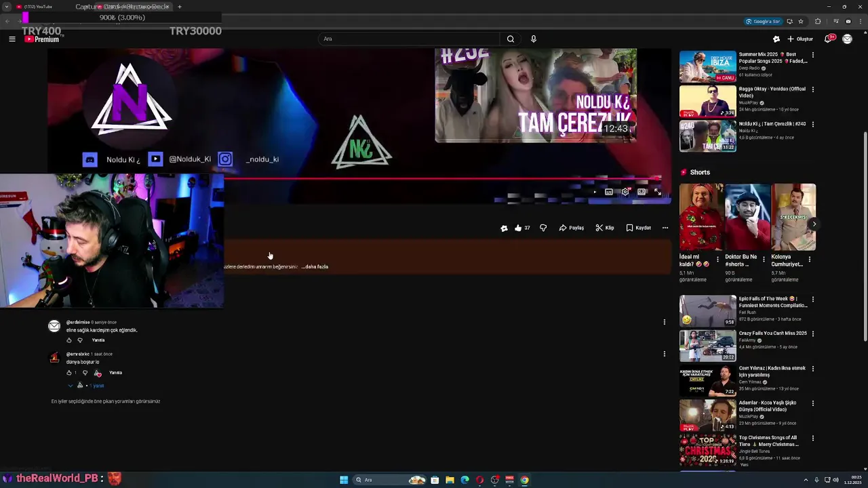Go to YouTube Premium home logo
Screen dimensions: 868x488
point(42,39)
